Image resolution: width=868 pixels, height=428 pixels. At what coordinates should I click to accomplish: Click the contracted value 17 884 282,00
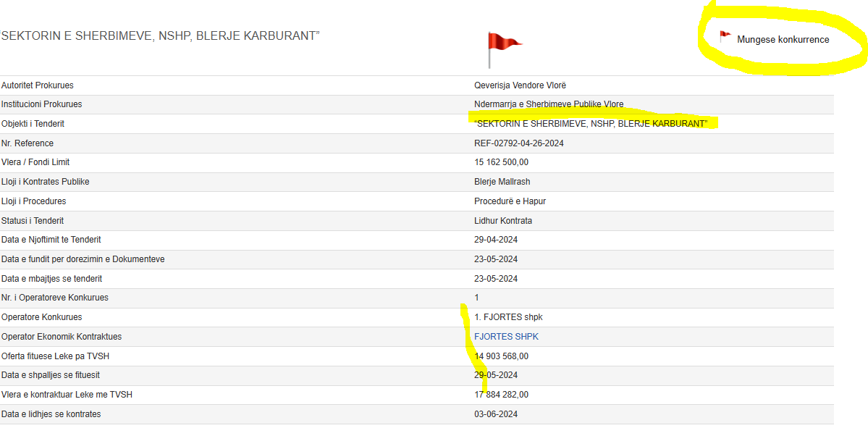tap(501, 395)
